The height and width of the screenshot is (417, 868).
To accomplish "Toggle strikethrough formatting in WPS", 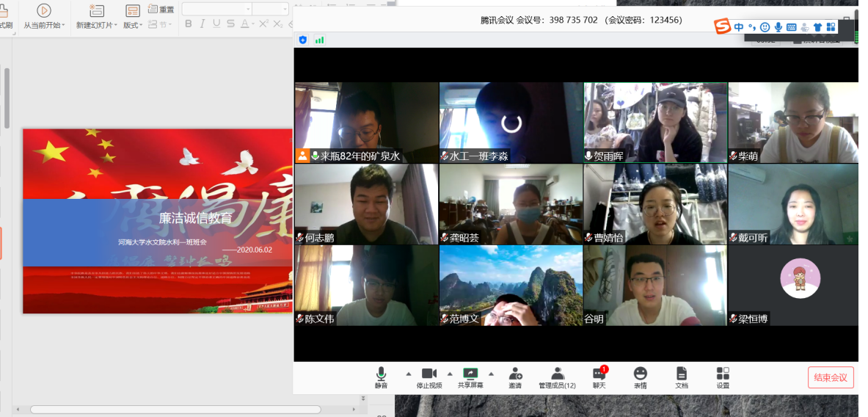I will 230,23.
